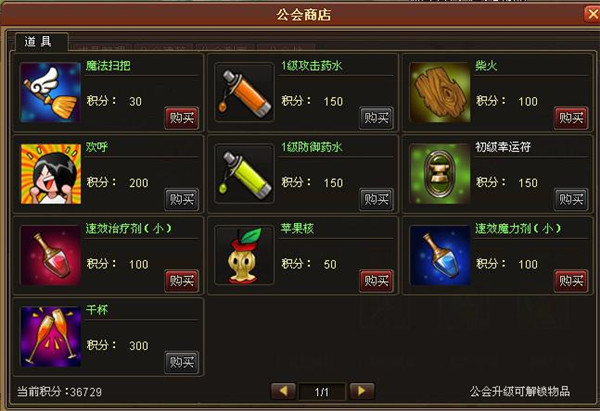Select the blue 速效魔力剂 flask icon
This screenshot has width=600, height=411.
(440, 256)
